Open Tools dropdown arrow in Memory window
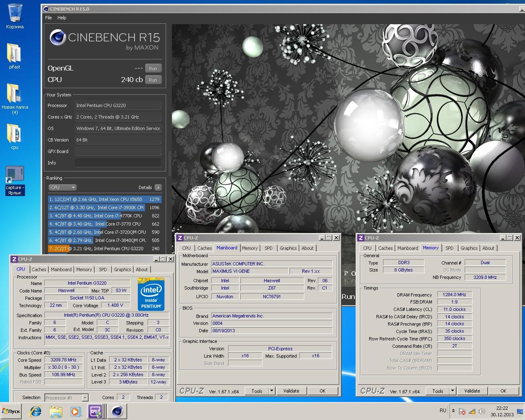Screen dimensions: 525x420 [452, 391]
